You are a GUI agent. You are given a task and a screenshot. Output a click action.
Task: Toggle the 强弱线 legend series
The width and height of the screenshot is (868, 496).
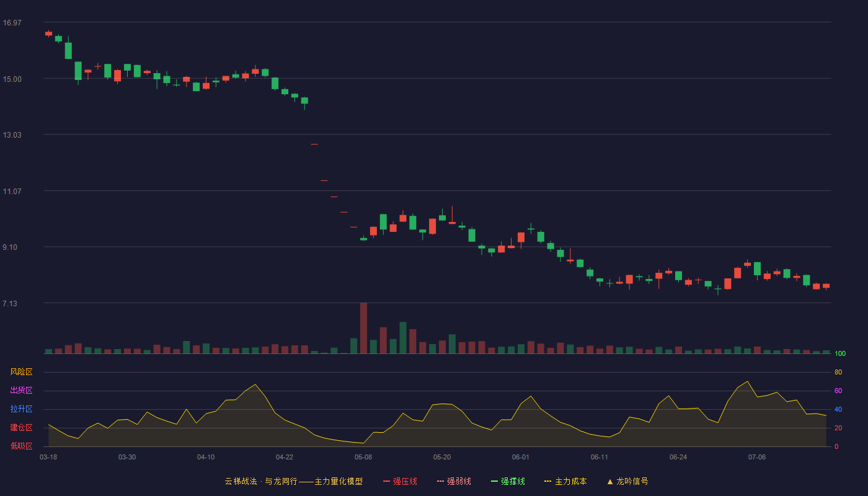(x=454, y=481)
